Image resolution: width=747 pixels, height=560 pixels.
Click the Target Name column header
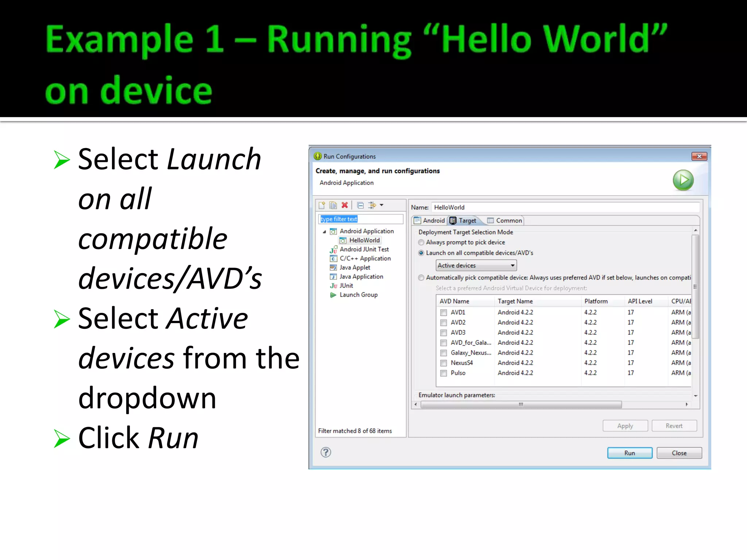537,302
